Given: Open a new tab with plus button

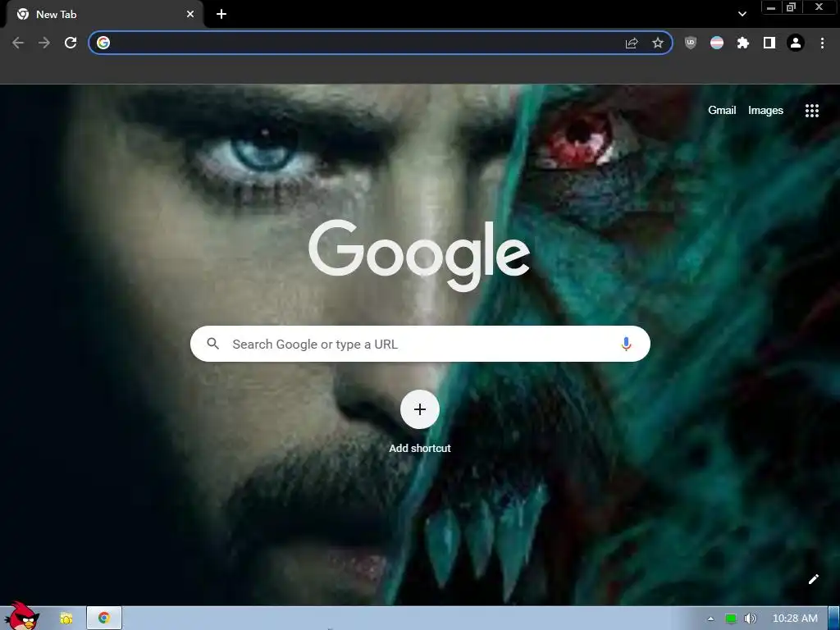Looking at the screenshot, I should pos(221,15).
